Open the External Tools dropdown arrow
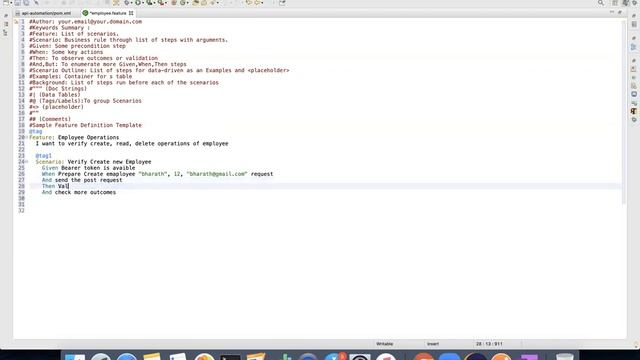The image size is (640, 360). pyautogui.click(x=167, y=3)
